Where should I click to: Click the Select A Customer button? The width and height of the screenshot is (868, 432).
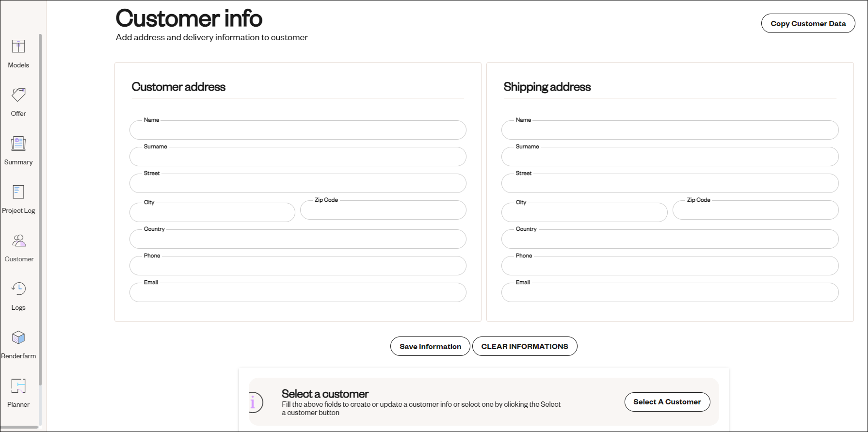(667, 402)
